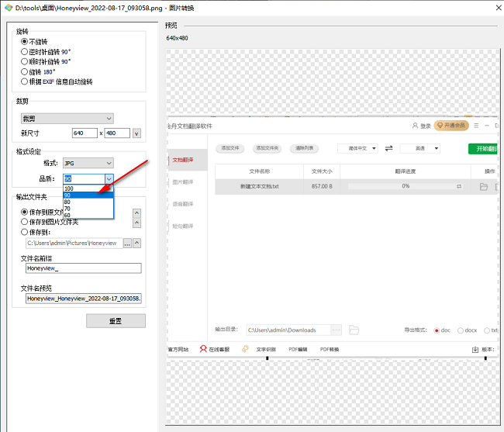This screenshot has width=504, height=432.
Task: Click the ... browse button beside Downloads path
Action: [x=336, y=330]
